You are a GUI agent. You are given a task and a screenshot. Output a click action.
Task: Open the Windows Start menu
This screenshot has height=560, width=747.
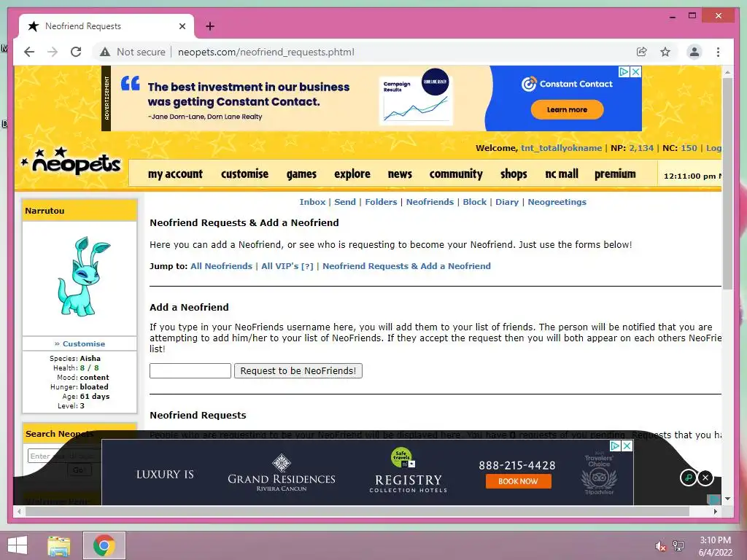click(18, 545)
